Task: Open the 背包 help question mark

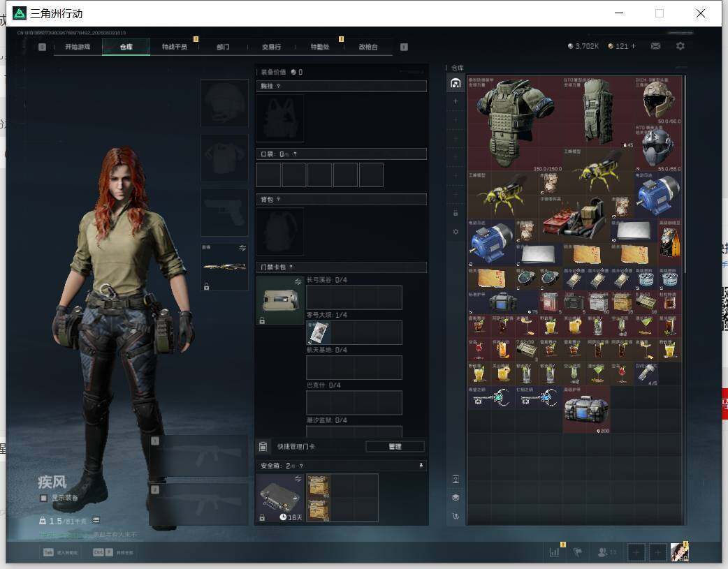Action: click(278, 200)
